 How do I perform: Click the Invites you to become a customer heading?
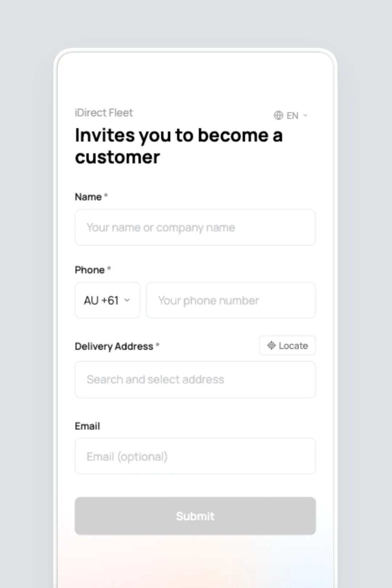pyautogui.click(x=179, y=146)
